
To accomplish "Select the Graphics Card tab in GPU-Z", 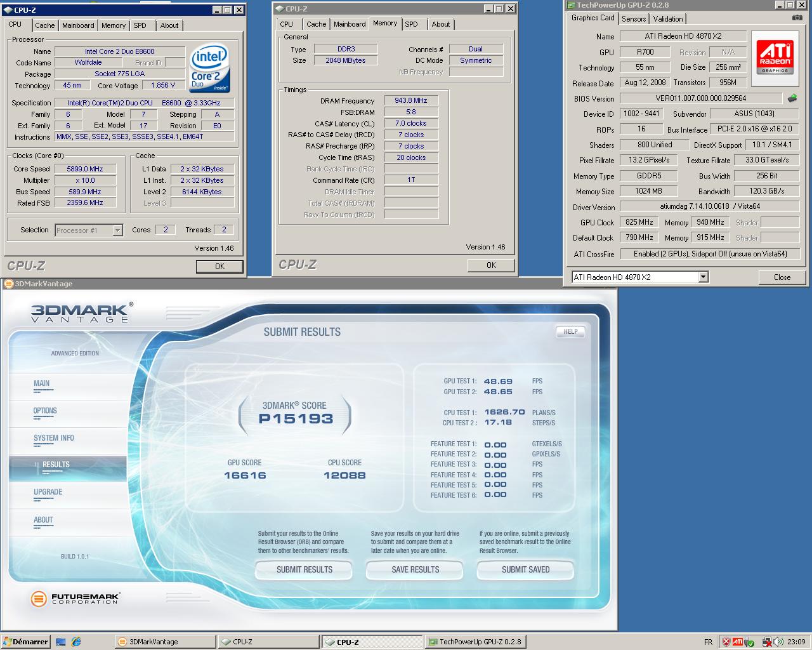I will pyautogui.click(x=593, y=18).
